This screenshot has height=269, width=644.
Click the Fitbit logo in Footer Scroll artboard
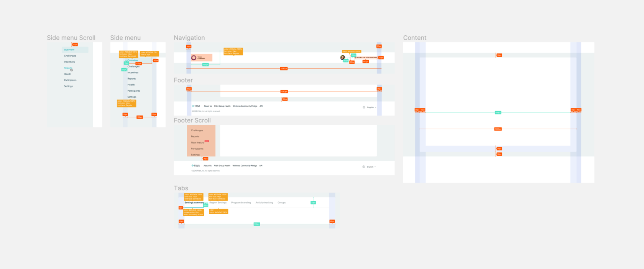point(196,165)
